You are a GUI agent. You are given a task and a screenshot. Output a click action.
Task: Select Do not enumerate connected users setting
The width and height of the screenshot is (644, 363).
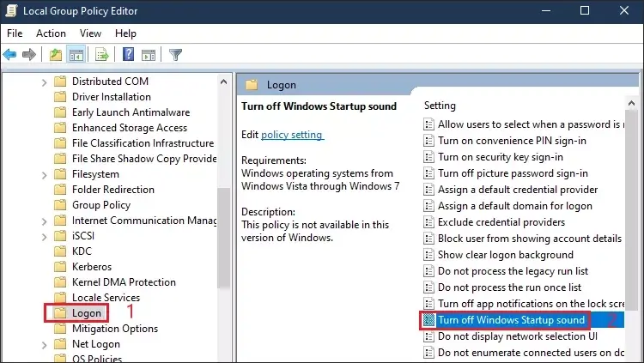531,353
